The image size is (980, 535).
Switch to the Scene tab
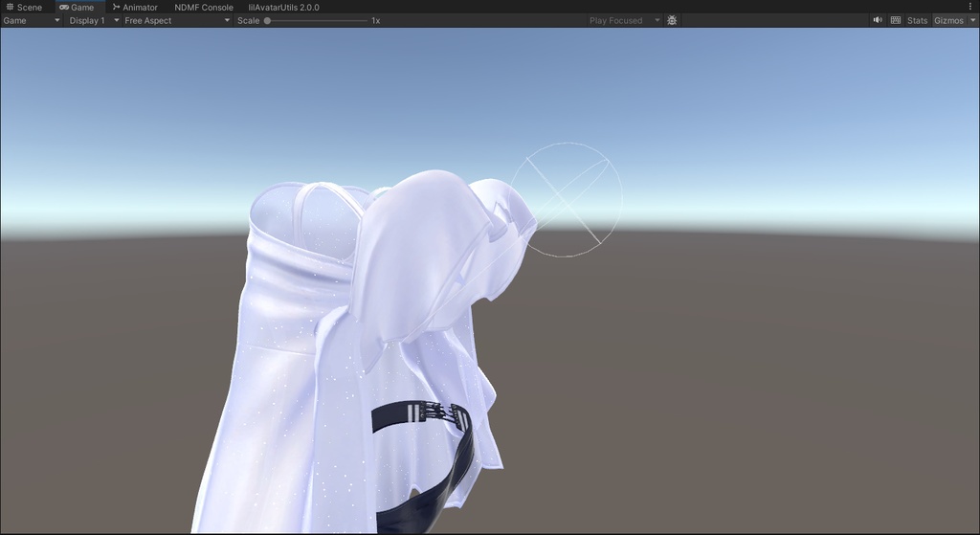click(x=24, y=7)
